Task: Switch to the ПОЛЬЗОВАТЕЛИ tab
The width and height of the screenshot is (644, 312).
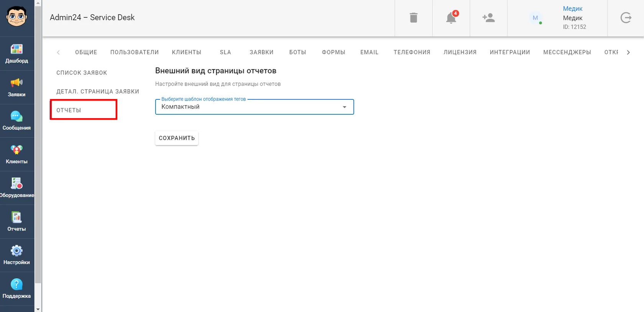Action: tap(135, 52)
